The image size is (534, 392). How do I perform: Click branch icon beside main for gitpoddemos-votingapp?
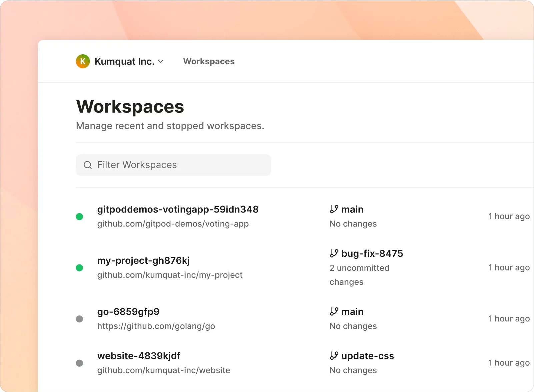pyautogui.click(x=334, y=209)
